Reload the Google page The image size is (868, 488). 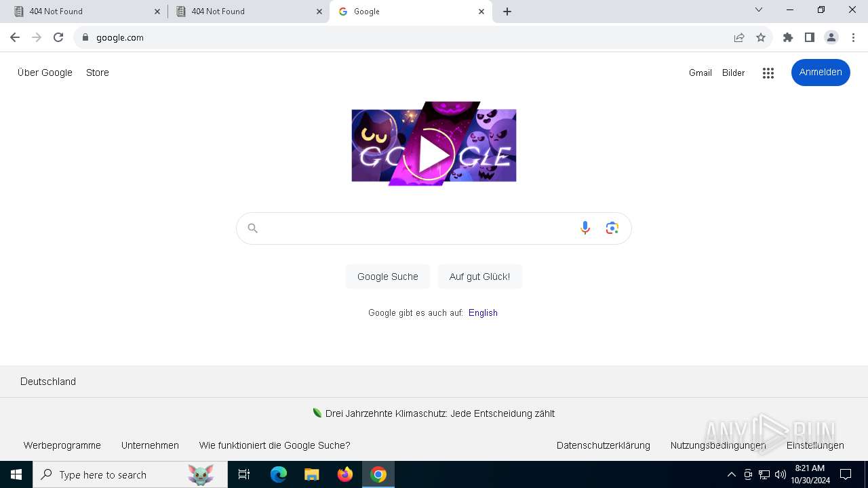pos(58,37)
